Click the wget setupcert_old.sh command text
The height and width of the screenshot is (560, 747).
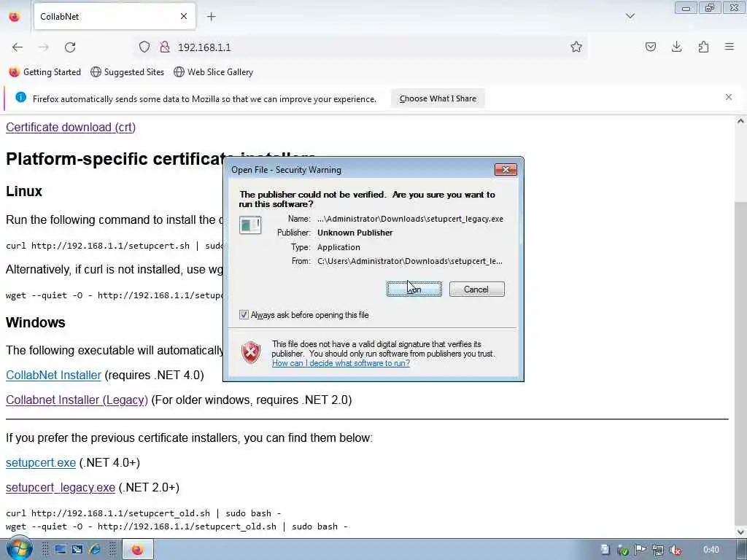(x=177, y=526)
